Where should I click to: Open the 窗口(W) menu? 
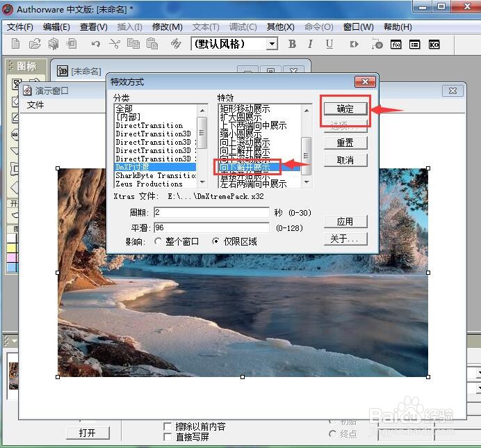[358, 27]
